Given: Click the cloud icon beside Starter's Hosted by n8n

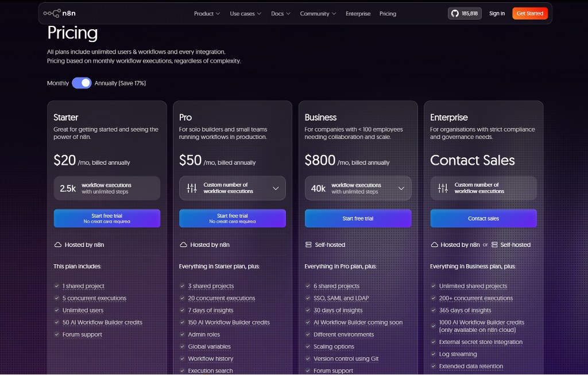Looking at the screenshot, I should (x=58, y=245).
